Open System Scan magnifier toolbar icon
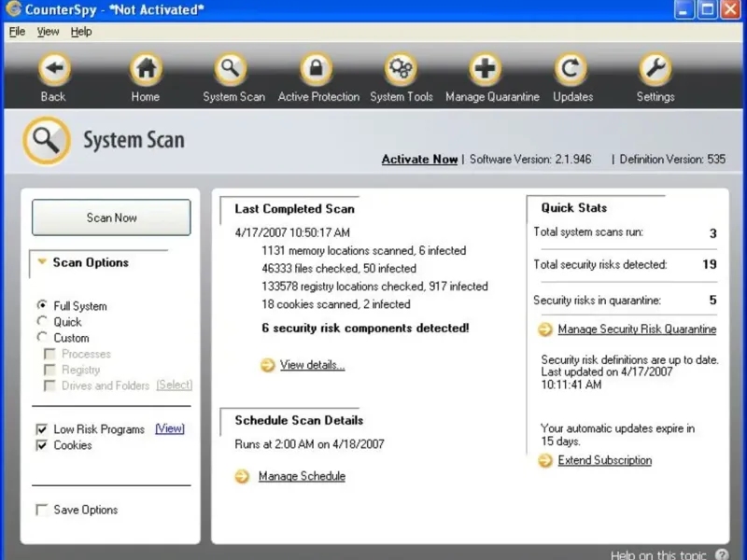Image resolution: width=747 pixels, height=560 pixels. [231, 69]
